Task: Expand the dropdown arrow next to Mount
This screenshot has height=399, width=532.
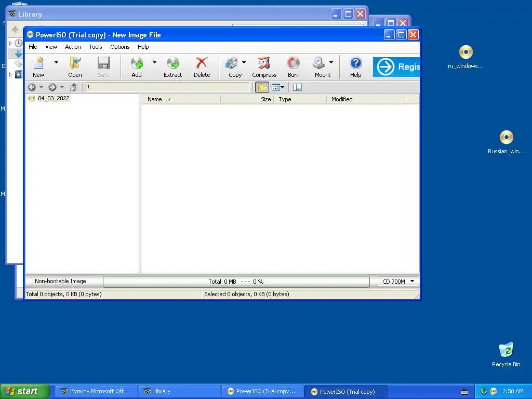Action: 331,62
